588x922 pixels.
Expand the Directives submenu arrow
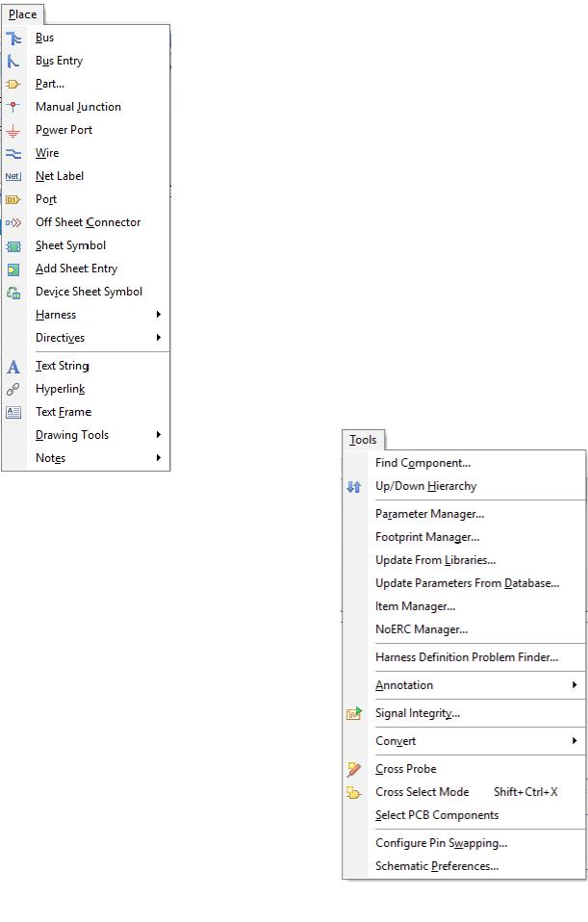158,338
